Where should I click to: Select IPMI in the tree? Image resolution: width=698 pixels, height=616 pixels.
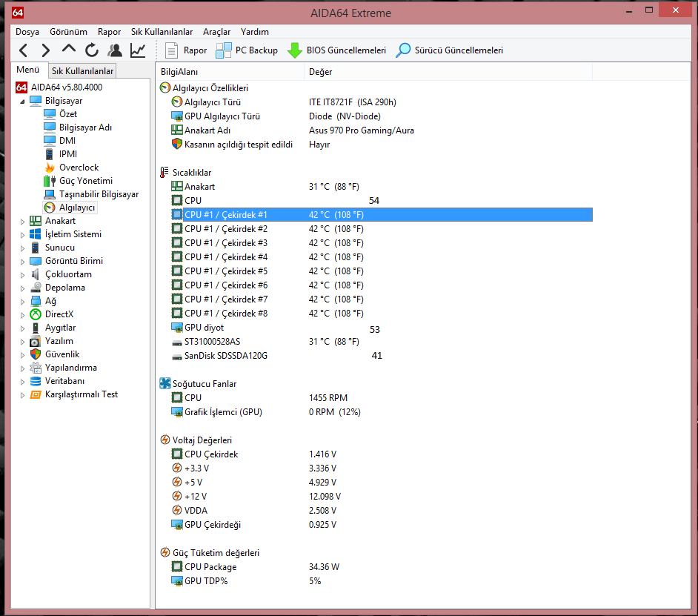[x=61, y=154]
